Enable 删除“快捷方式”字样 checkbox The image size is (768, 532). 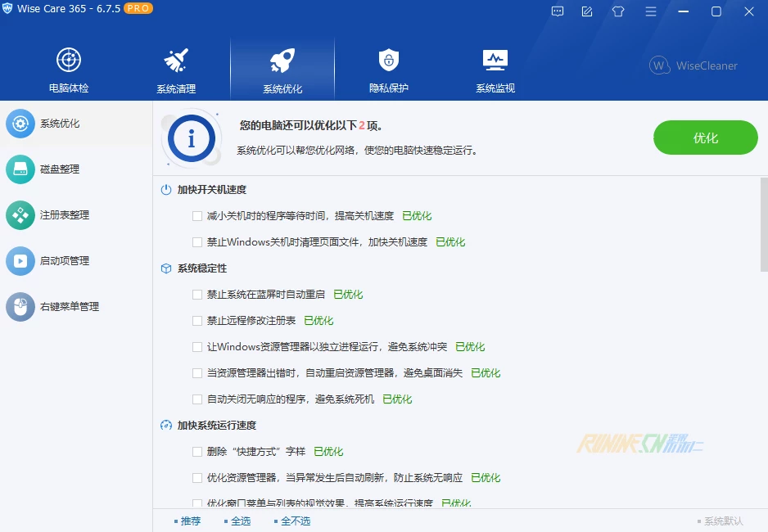(x=197, y=452)
